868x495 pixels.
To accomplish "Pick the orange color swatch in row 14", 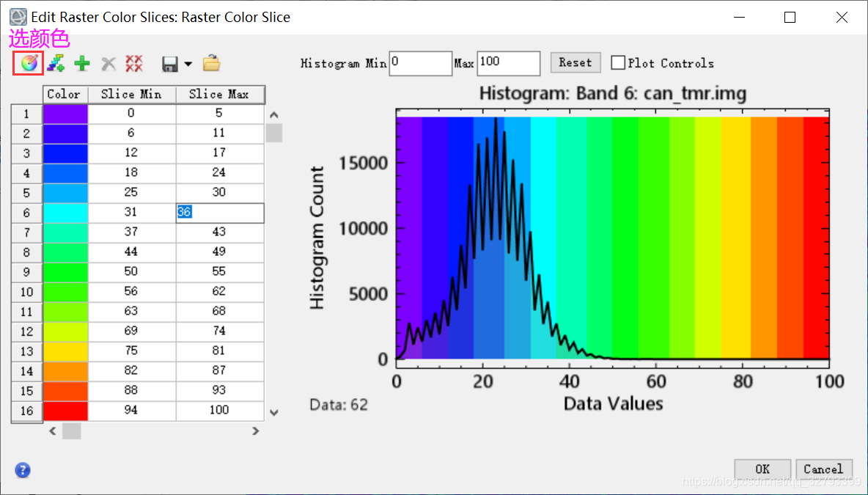I will coord(65,371).
